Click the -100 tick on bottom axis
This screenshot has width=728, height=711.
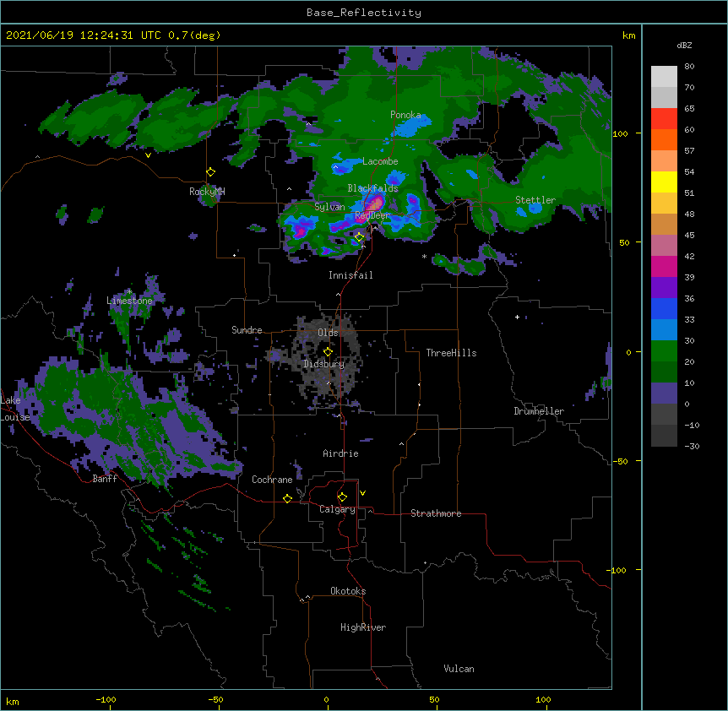coord(106,699)
